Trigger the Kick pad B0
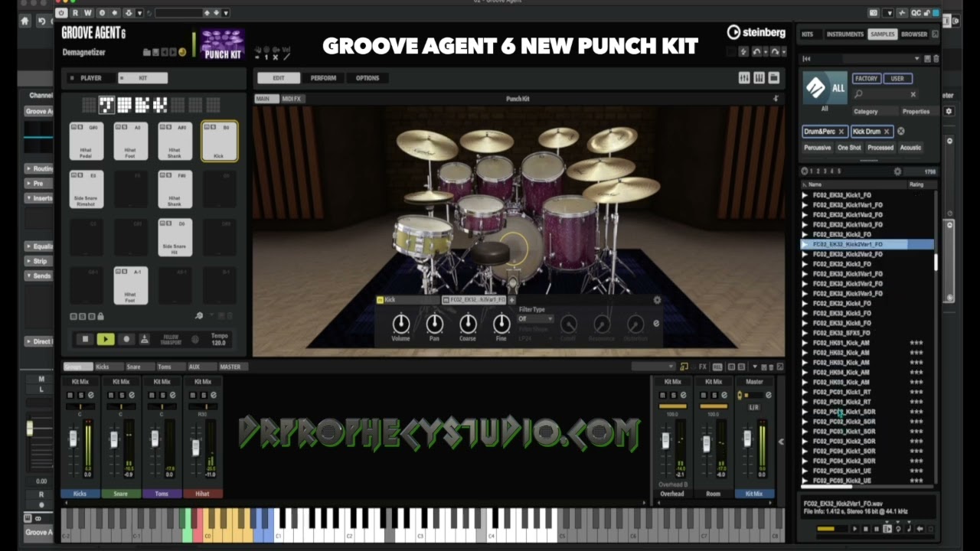Viewport: 980px width, 551px height. 220,142
